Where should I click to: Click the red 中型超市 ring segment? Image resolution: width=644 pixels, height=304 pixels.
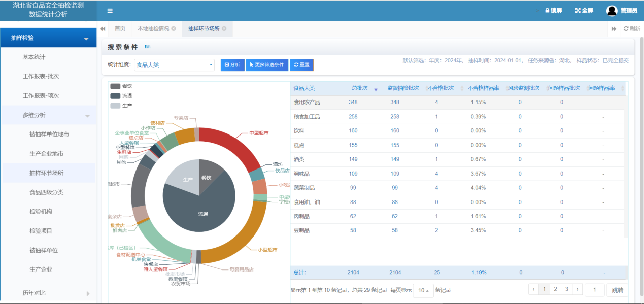233,147
